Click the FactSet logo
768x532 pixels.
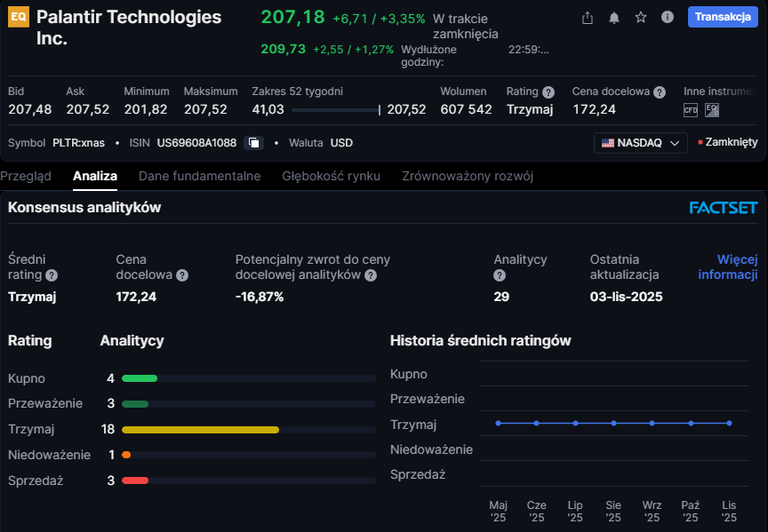click(x=723, y=208)
